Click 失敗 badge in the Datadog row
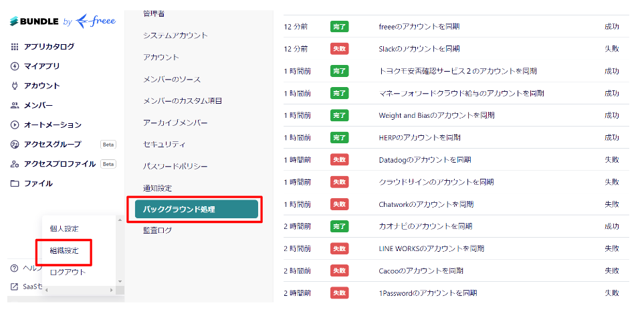The height and width of the screenshot is (314, 644). tap(339, 160)
